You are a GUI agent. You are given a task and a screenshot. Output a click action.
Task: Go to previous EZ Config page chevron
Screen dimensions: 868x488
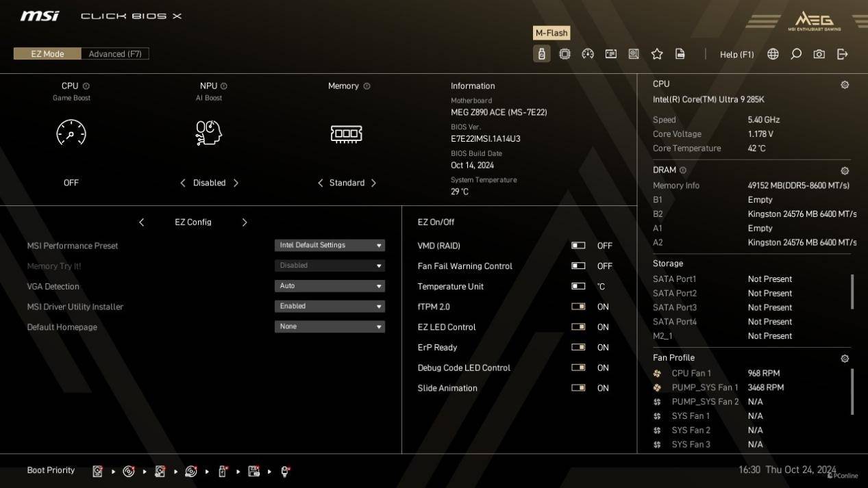click(x=142, y=222)
